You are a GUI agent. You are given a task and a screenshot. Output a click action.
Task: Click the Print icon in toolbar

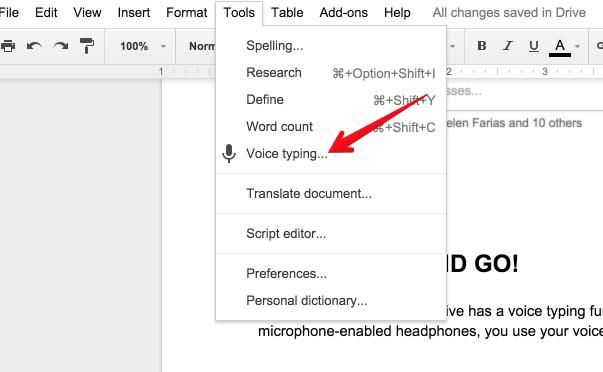(8, 46)
